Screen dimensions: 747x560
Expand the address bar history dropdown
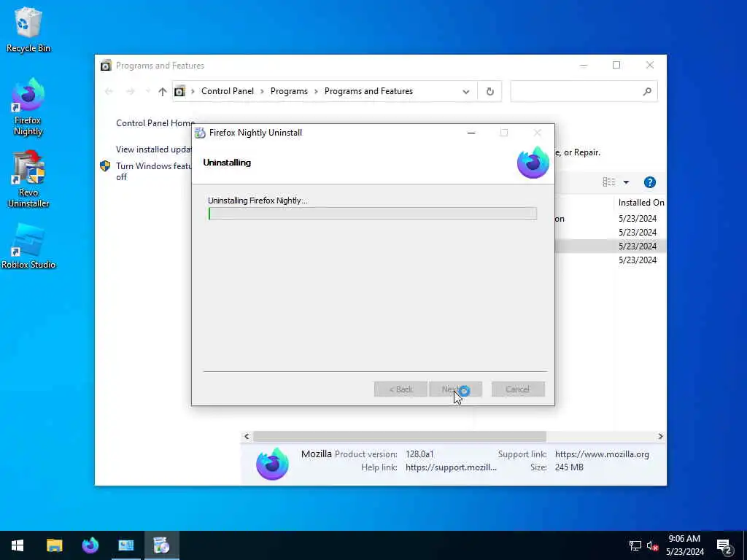click(466, 91)
